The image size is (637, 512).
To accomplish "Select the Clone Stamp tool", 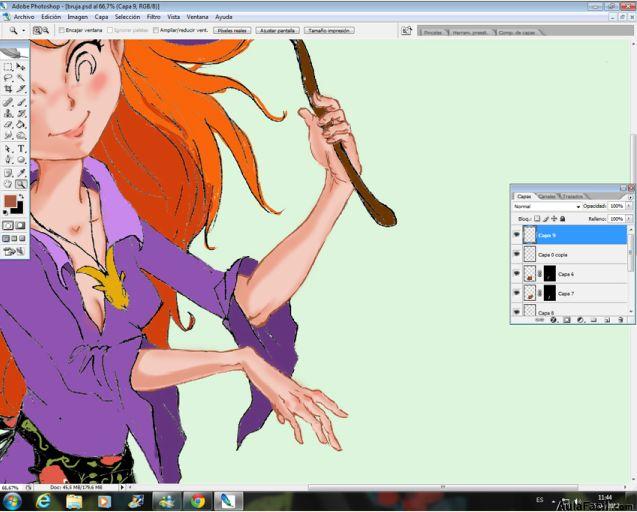I will [x=8, y=113].
